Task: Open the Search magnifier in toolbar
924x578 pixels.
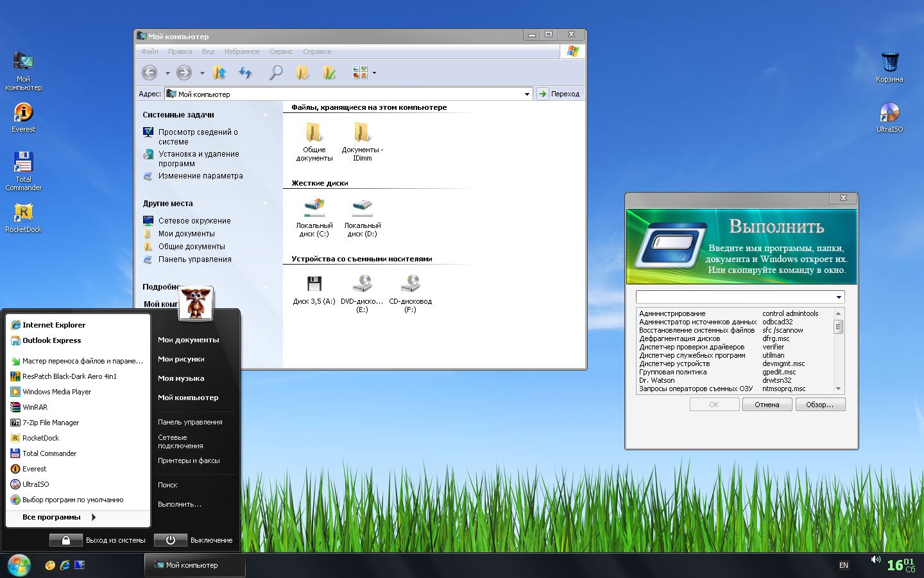Action: tap(276, 73)
